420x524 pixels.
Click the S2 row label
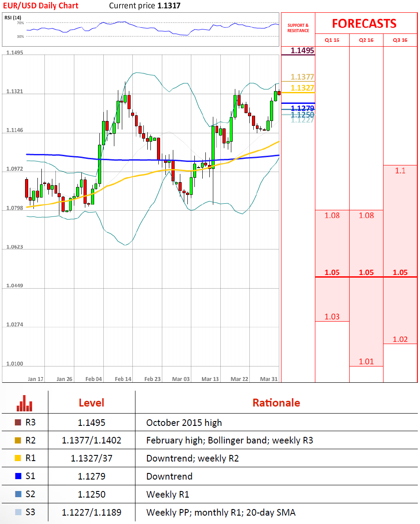point(30,494)
